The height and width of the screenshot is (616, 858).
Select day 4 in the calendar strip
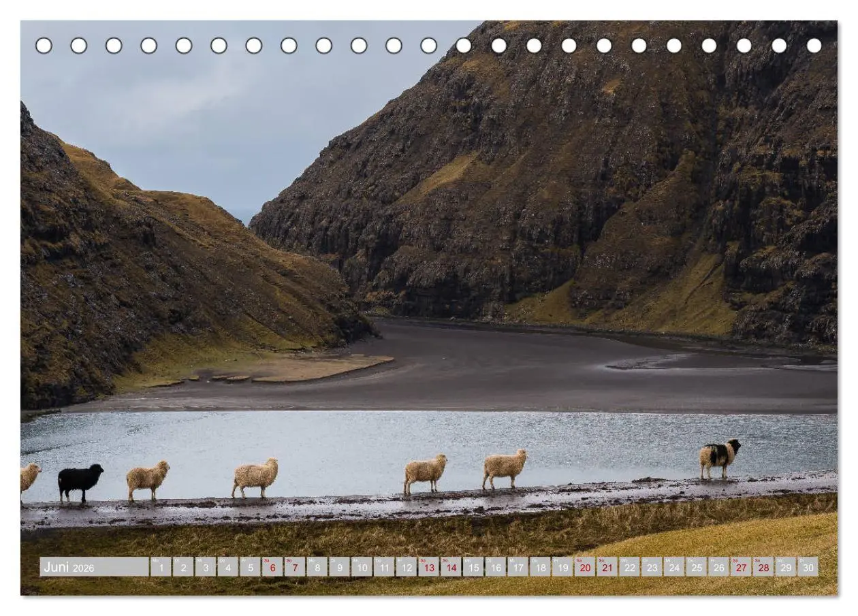[x=227, y=567]
